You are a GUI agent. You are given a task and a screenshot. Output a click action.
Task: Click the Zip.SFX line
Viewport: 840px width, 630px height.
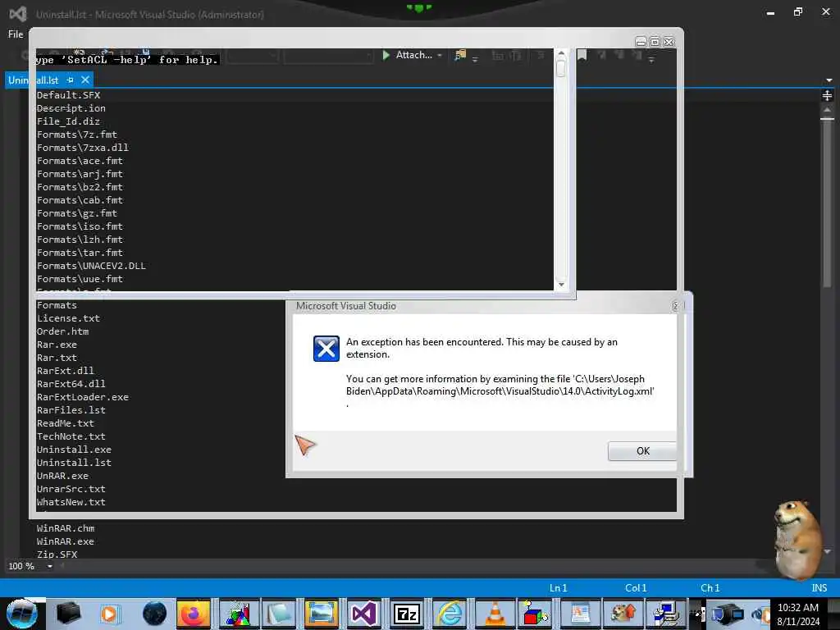point(57,555)
